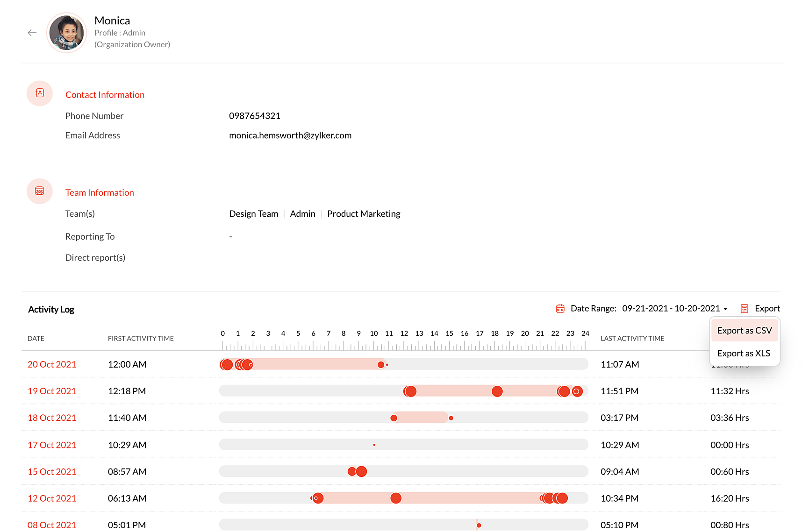Click the 17 Oct activity dot
Image resolution: width=802 pixels, height=532 pixels.
point(374,445)
